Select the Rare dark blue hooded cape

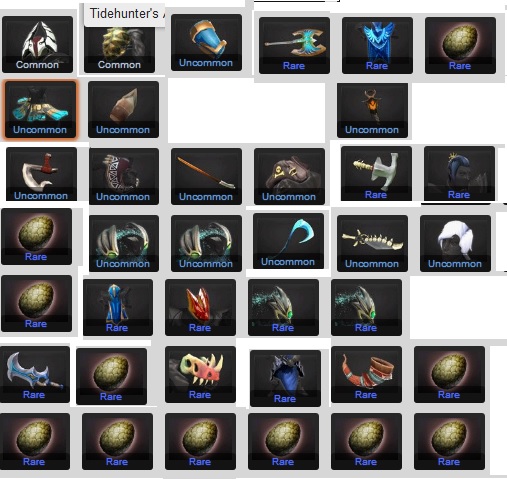285,378
